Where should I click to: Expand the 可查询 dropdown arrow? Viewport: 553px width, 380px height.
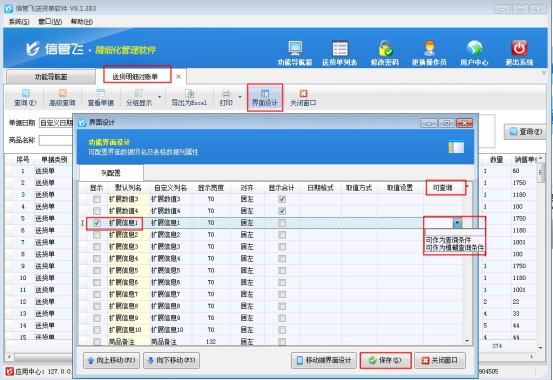457,223
